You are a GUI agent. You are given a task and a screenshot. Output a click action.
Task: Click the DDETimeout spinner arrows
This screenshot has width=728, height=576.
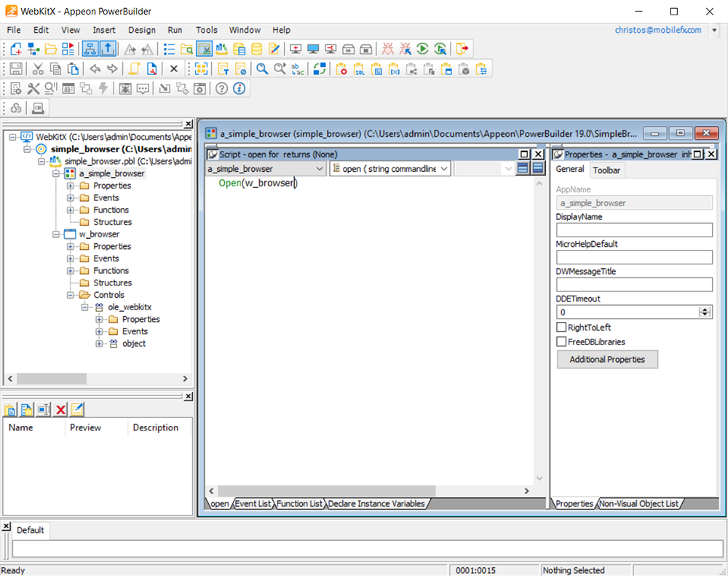tap(705, 312)
